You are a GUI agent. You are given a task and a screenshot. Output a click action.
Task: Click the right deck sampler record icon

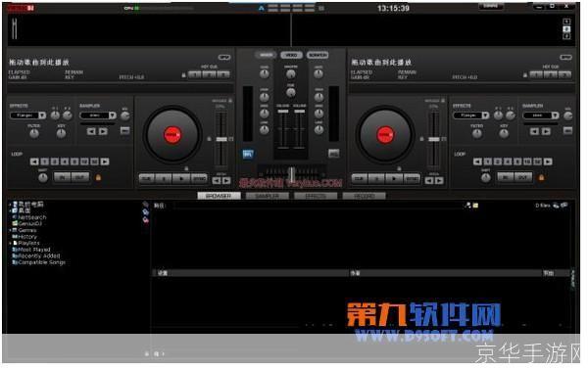click(567, 130)
